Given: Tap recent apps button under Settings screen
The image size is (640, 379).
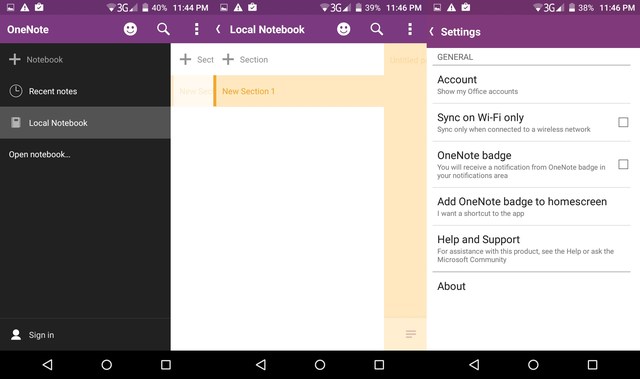Looking at the screenshot, I should click(x=592, y=364).
